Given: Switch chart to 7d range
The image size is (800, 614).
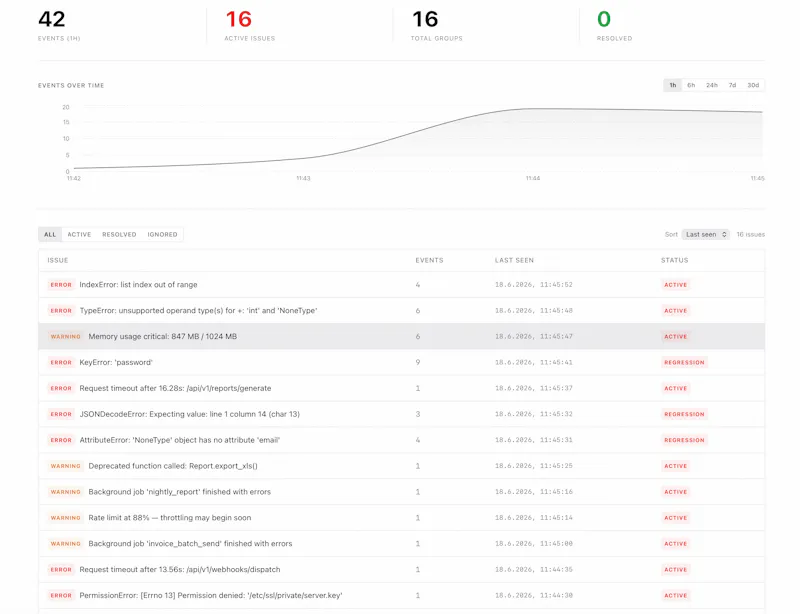Looking at the screenshot, I should click(732, 85).
